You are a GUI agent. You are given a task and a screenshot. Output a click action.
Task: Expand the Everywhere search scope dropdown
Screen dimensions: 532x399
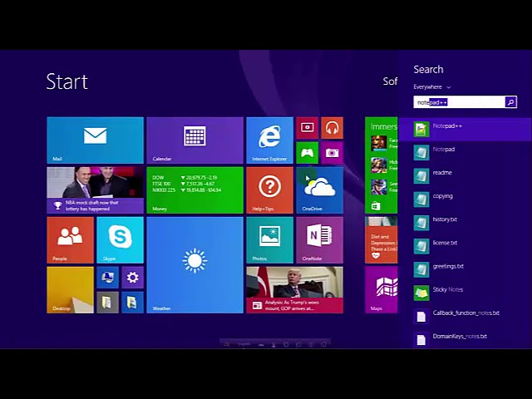click(x=432, y=87)
